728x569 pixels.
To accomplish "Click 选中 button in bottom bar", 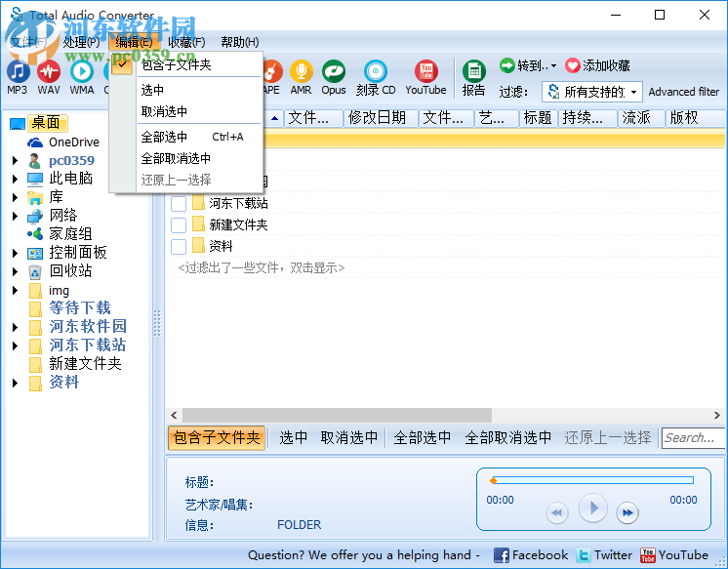I will pos(294,437).
